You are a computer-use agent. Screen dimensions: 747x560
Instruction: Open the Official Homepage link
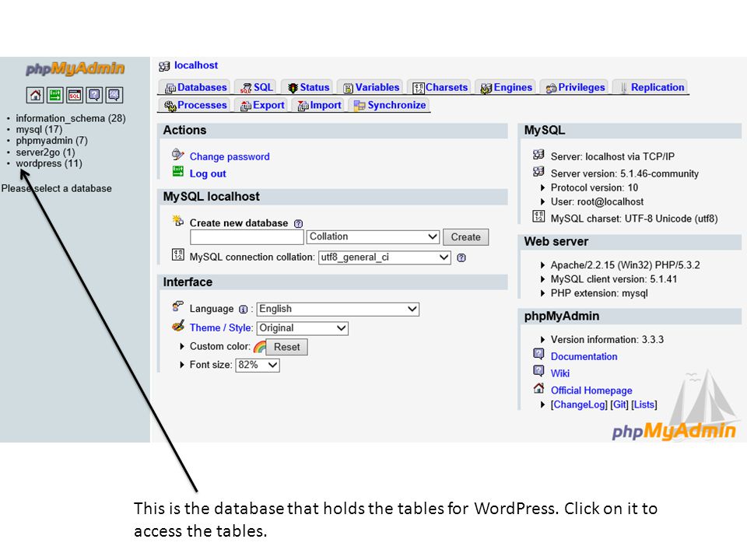click(x=591, y=390)
